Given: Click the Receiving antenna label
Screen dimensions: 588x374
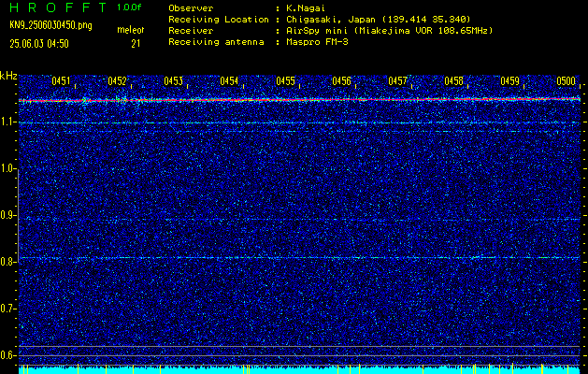Looking at the screenshot, I should click(x=216, y=42).
